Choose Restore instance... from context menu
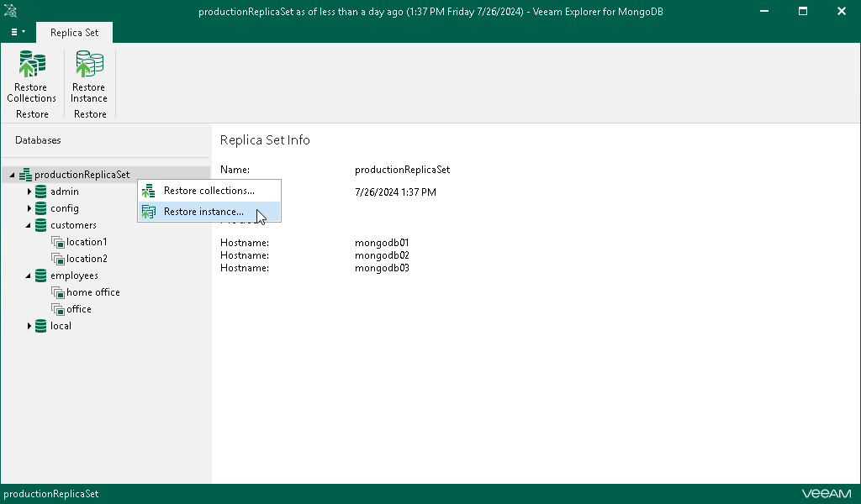861x504 pixels. (x=209, y=211)
